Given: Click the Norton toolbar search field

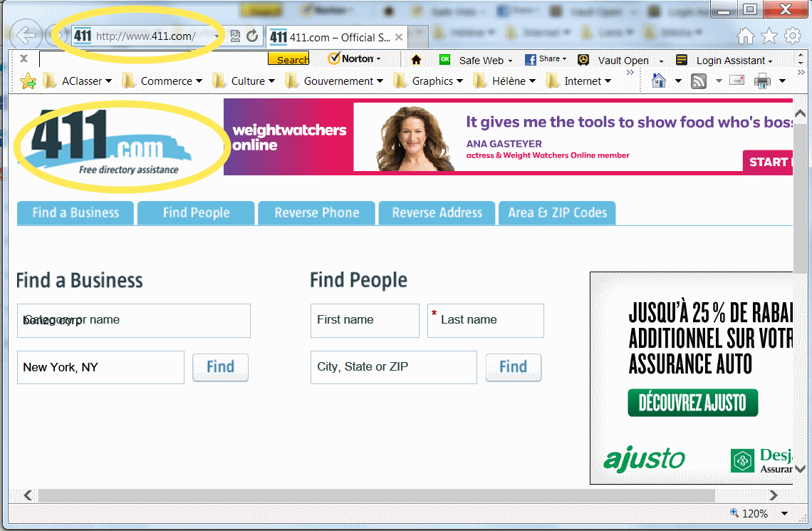Looking at the screenshot, I should click(x=153, y=59).
